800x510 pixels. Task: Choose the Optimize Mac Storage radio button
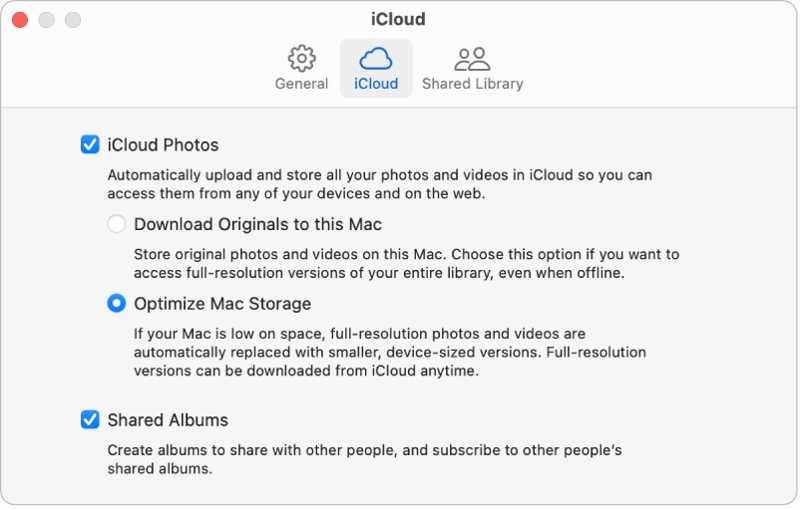pos(117,304)
